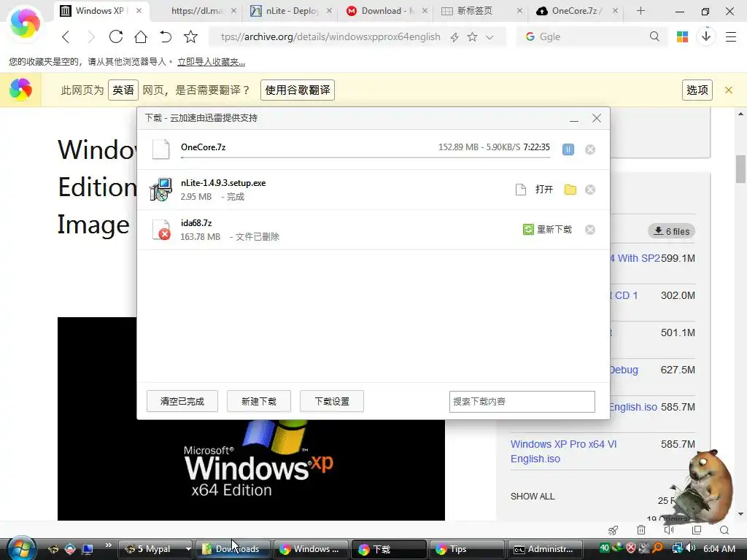
Task: Focus the download search field
Action: tap(522, 402)
